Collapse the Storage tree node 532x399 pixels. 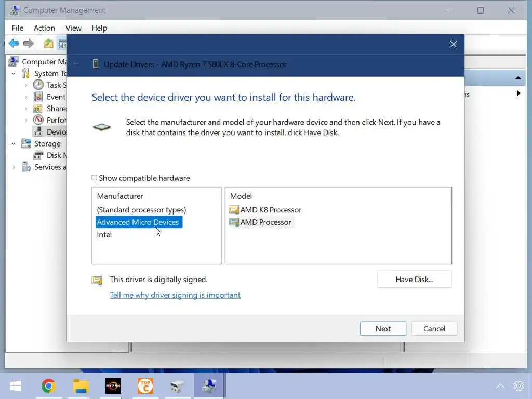pos(14,143)
